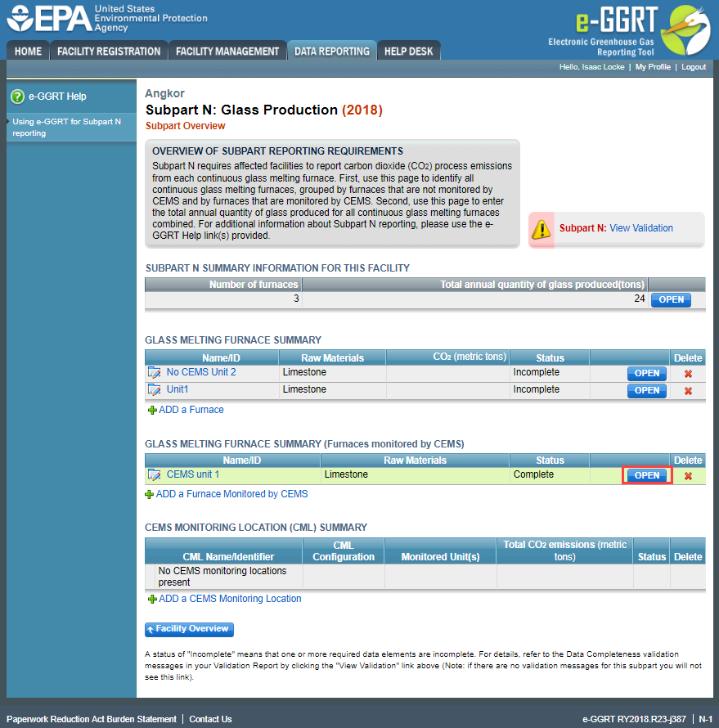Click 'No CEMS monitoring locations present' text
Viewport: 719px width, 728px height.
[x=222, y=577]
